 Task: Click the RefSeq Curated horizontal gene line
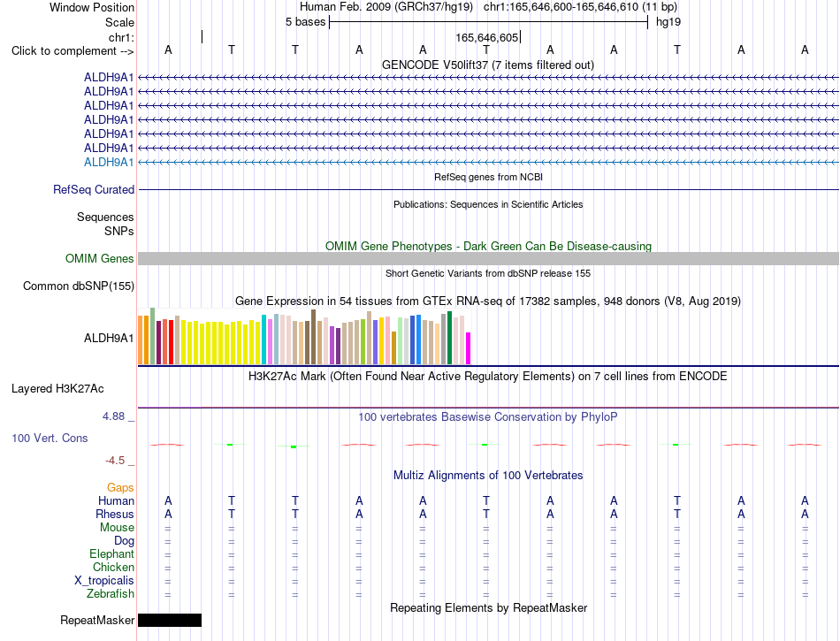pyautogui.click(x=488, y=189)
